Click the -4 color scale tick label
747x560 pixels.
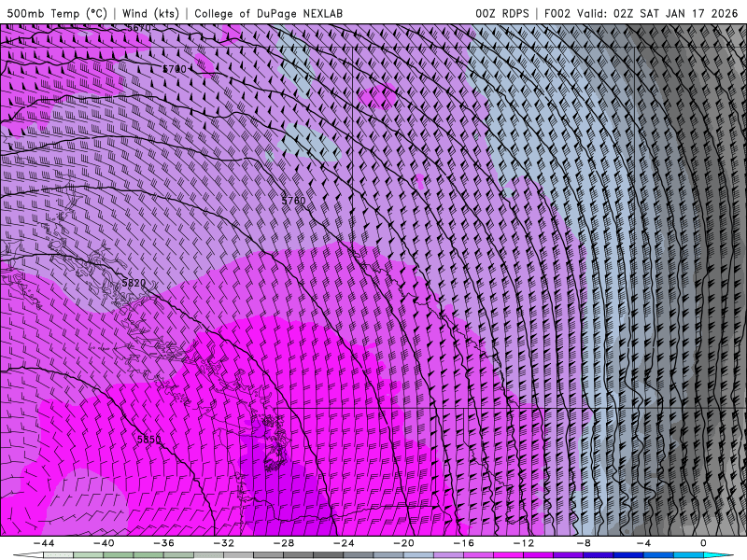point(643,543)
